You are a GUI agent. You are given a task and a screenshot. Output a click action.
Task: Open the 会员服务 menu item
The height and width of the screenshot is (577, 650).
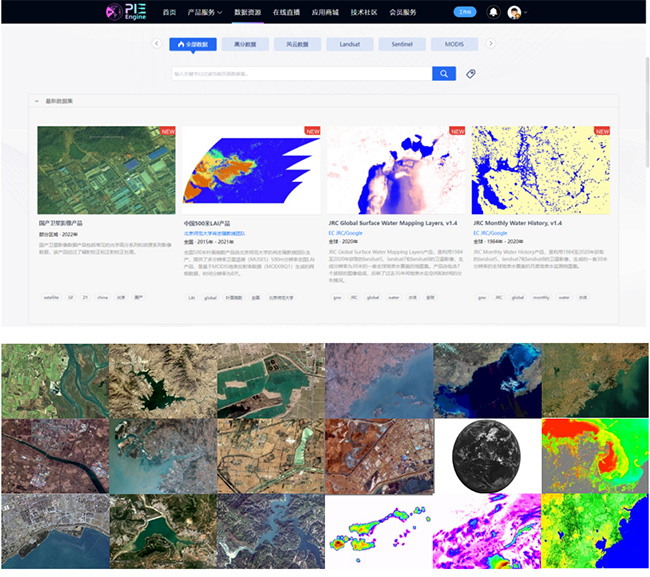[403, 12]
